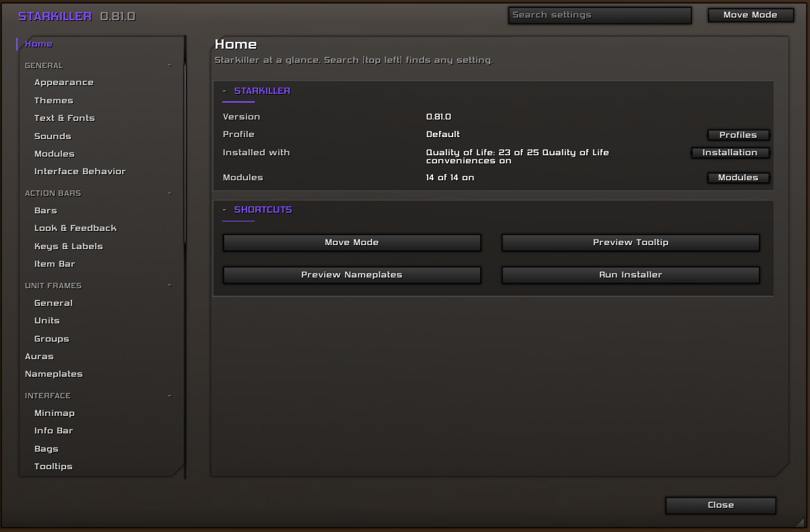The width and height of the screenshot is (810, 532).
Task: Open Profiles from the Profile row
Action: pos(738,134)
